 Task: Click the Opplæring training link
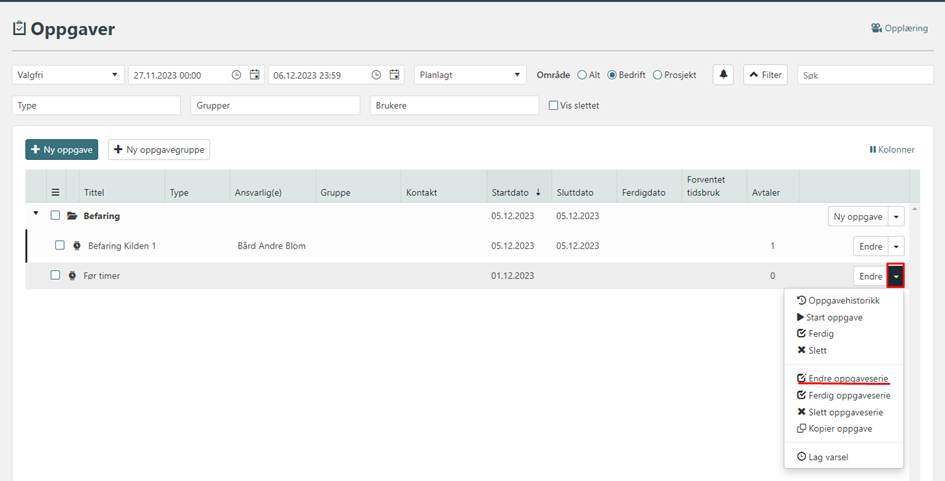[x=899, y=28]
